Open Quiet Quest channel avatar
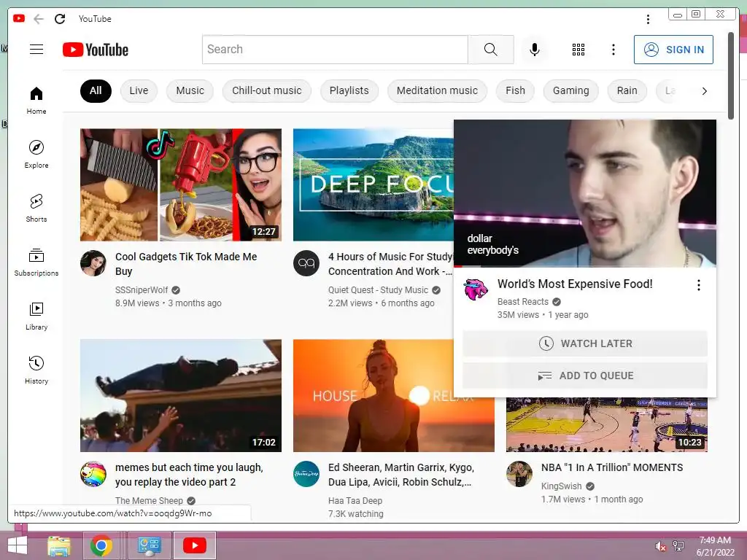This screenshot has height=560, width=747. (x=306, y=262)
